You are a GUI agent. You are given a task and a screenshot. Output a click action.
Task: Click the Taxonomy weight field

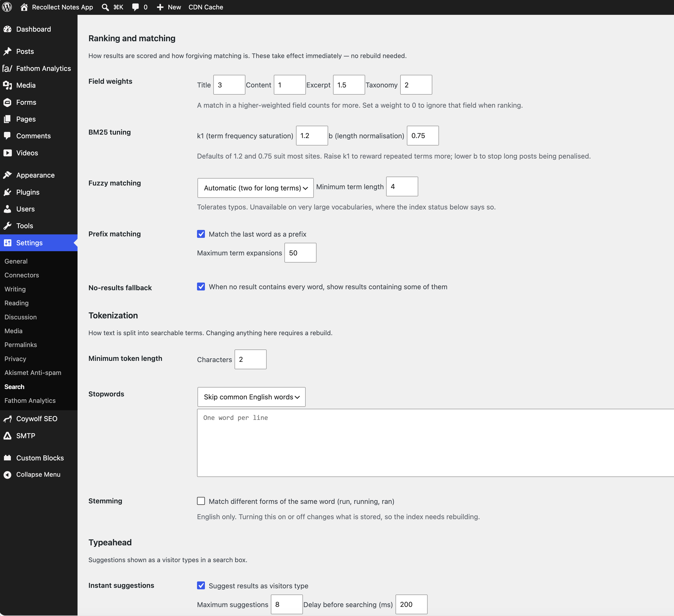(x=416, y=85)
